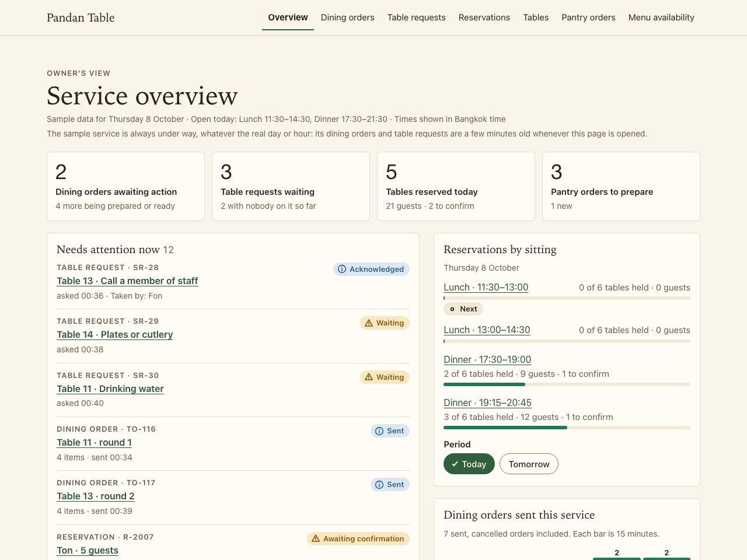Open the Lunch 11:30–13:00 sitting
747x560 pixels.
(x=486, y=288)
